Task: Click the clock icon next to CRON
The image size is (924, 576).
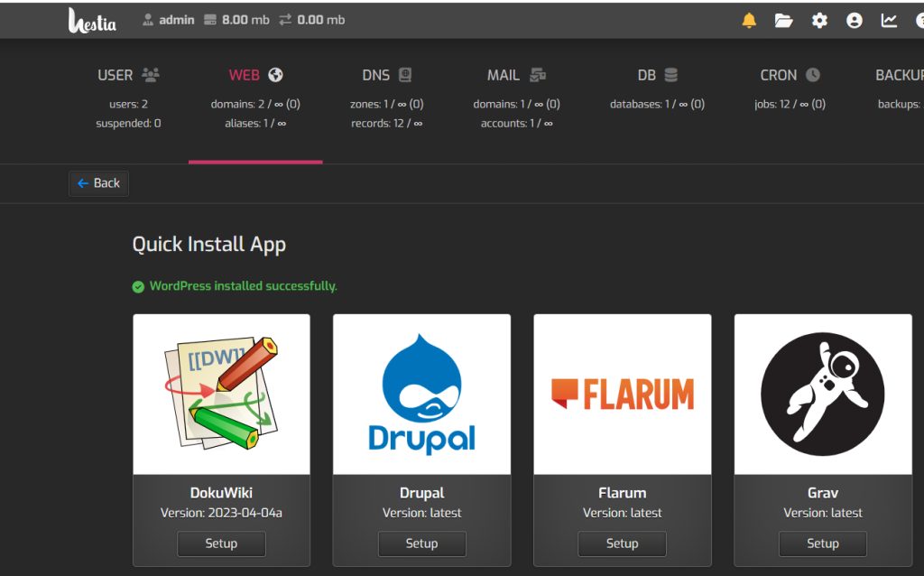Action: 813,75
